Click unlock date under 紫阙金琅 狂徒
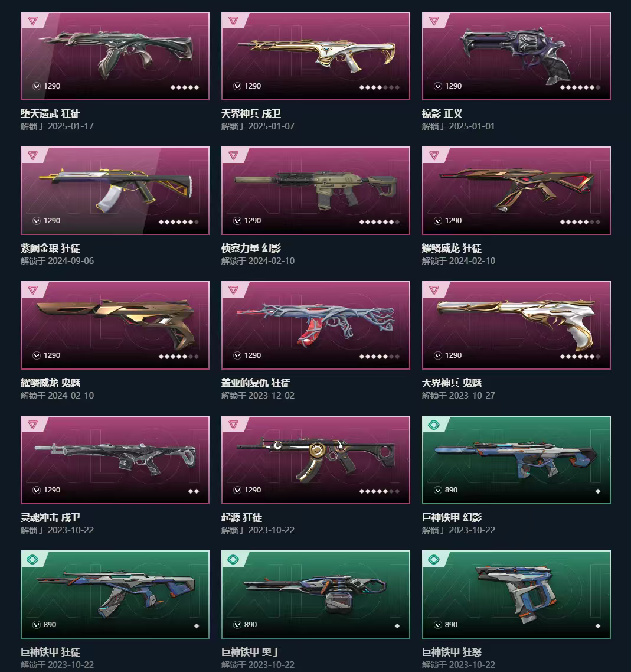Viewport: 631px width, 672px height. point(57,261)
